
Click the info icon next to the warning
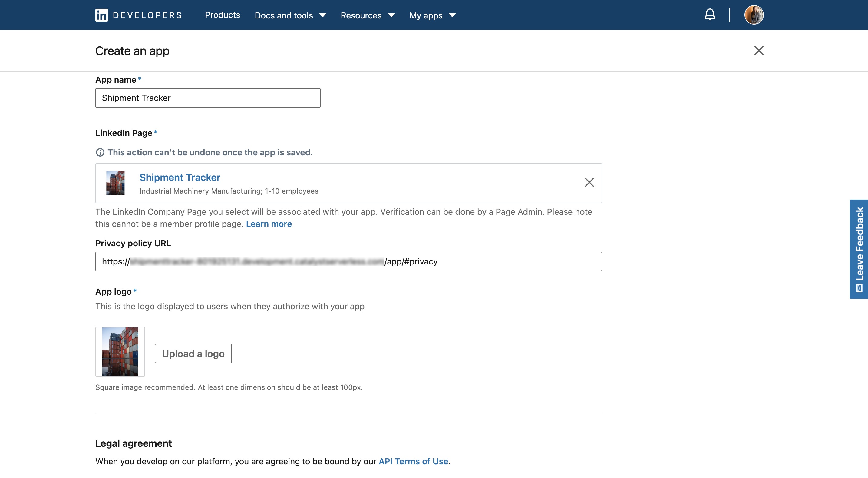100,152
